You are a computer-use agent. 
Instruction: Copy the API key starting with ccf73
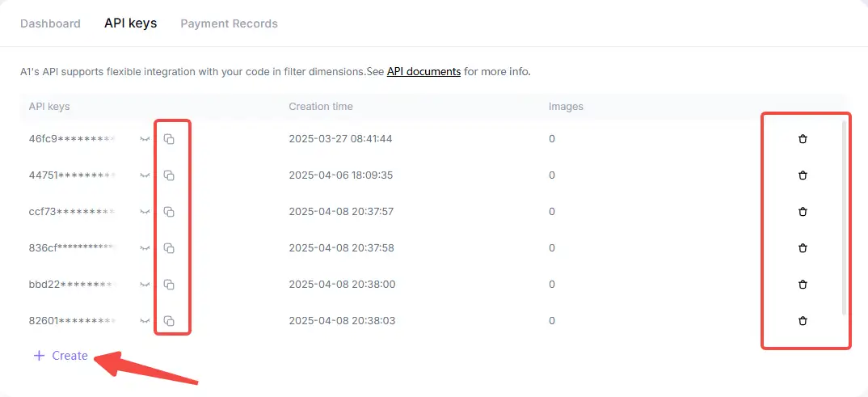[x=169, y=212]
